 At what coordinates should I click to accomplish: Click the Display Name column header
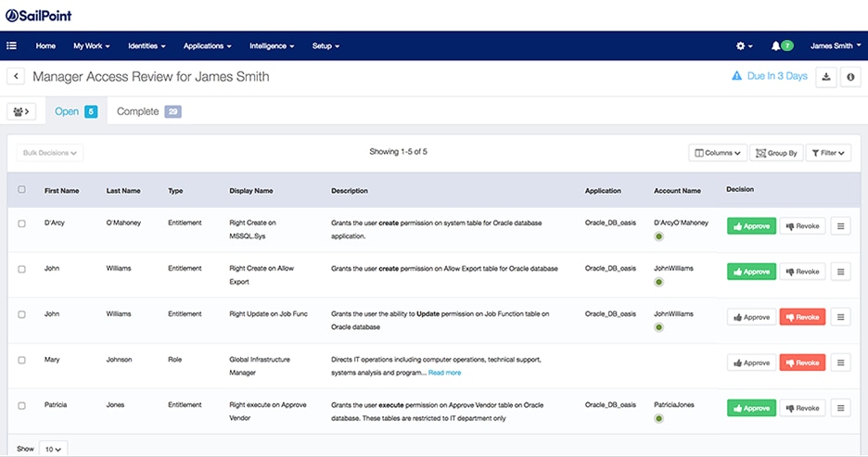250,191
